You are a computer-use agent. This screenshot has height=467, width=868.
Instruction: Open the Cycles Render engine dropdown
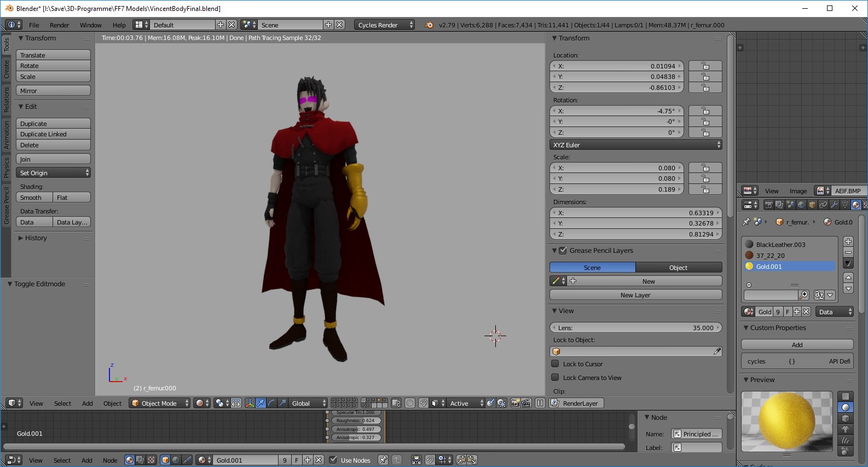385,25
